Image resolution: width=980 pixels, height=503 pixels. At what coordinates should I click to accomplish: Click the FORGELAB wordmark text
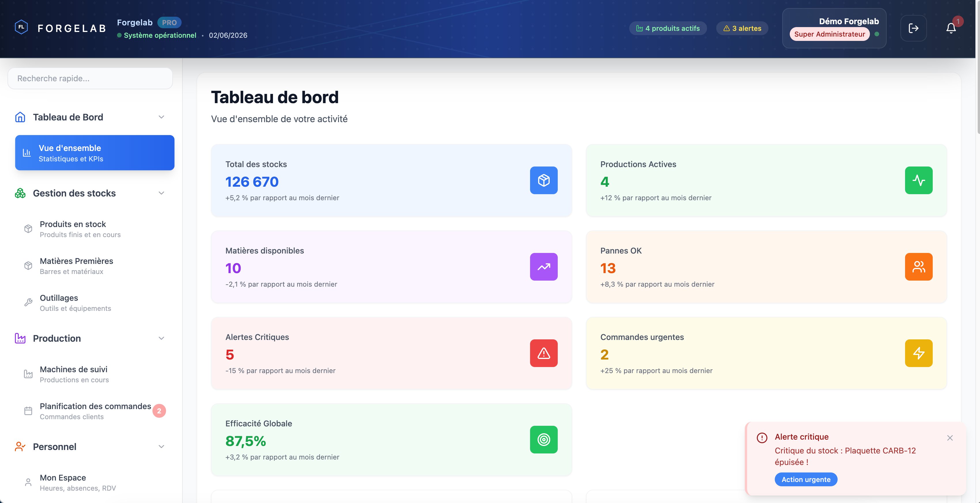[72, 29]
